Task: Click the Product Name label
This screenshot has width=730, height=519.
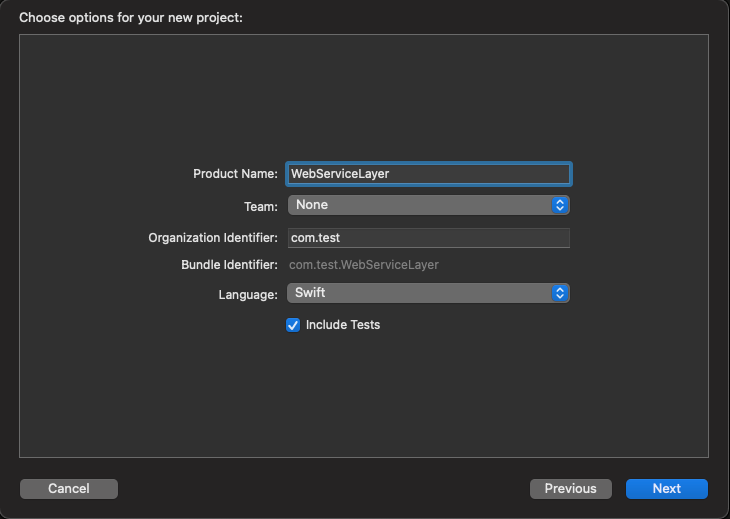Action: coord(235,174)
